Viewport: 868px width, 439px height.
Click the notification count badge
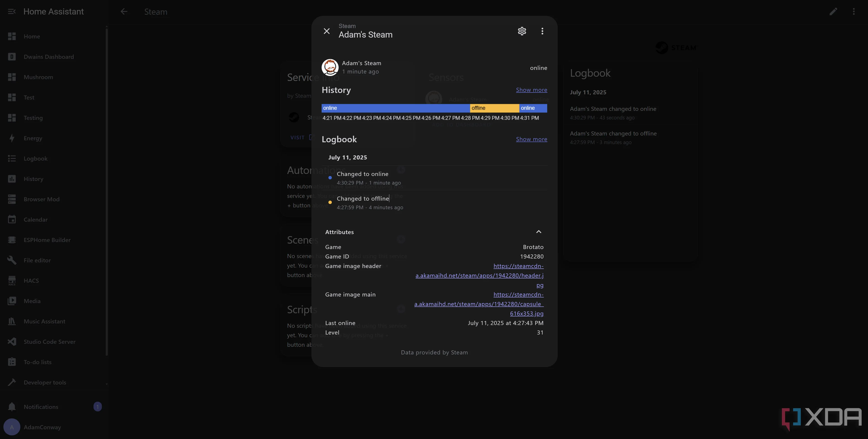pyautogui.click(x=98, y=407)
